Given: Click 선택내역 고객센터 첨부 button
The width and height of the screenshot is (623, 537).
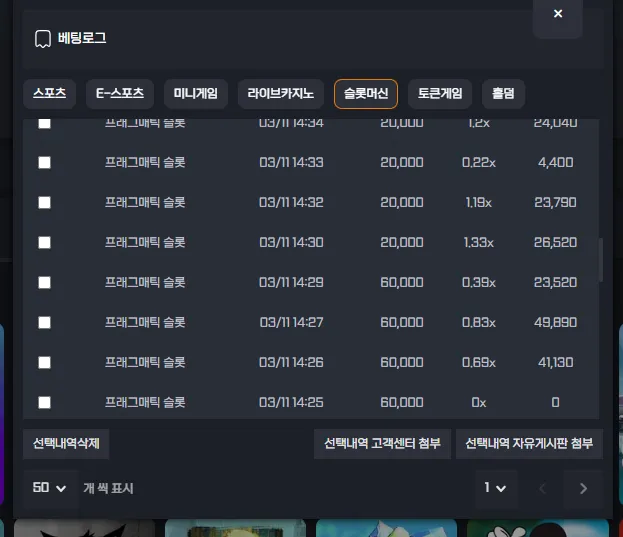Looking at the screenshot, I should pos(382,444).
